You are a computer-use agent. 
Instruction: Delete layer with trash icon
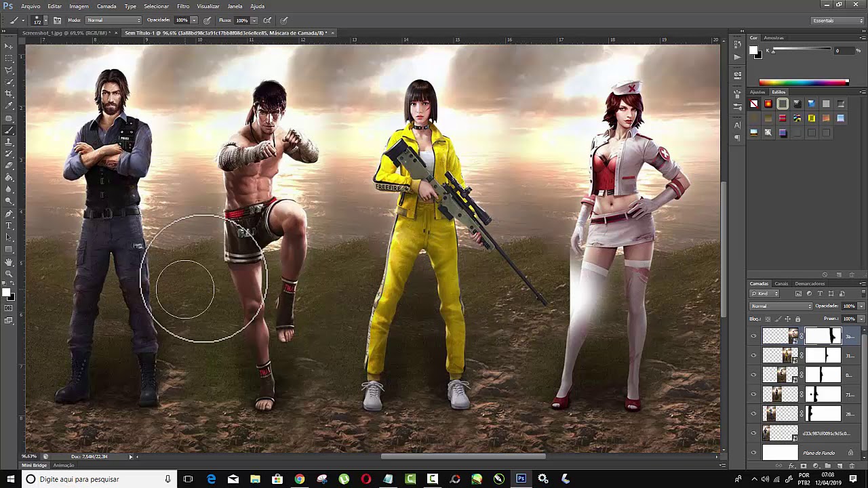[852, 466]
